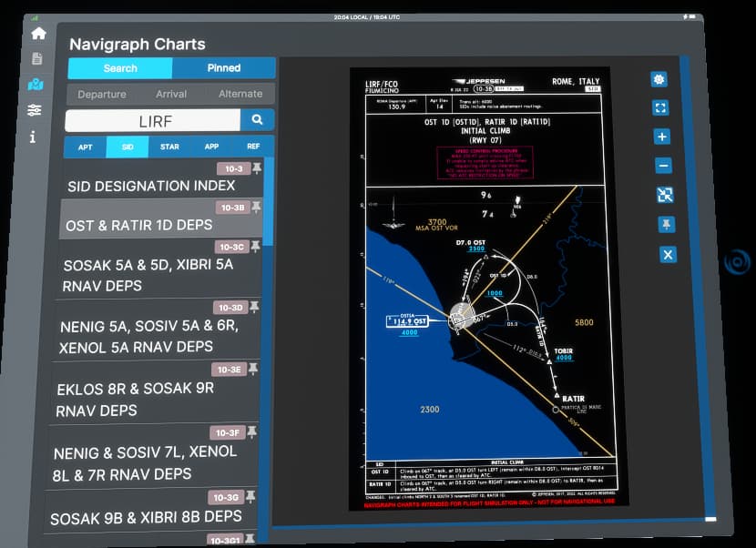The image size is (756, 548).
Task: Close the chart with the X icon
Action: point(668,255)
